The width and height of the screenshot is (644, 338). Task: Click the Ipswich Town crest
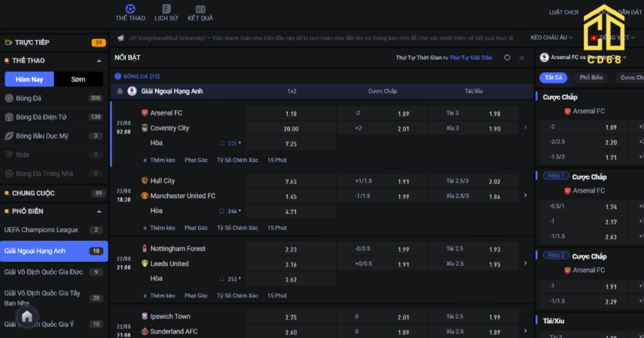pyautogui.click(x=145, y=316)
